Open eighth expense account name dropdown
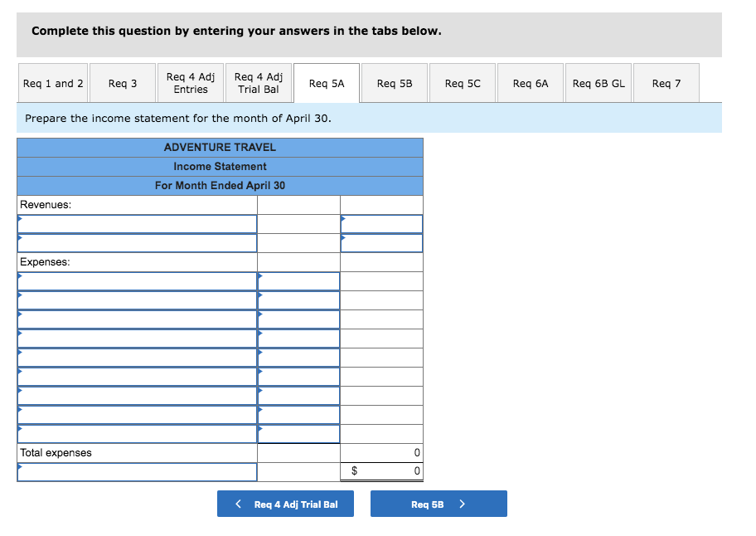756x536 pixels. (x=137, y=415)
